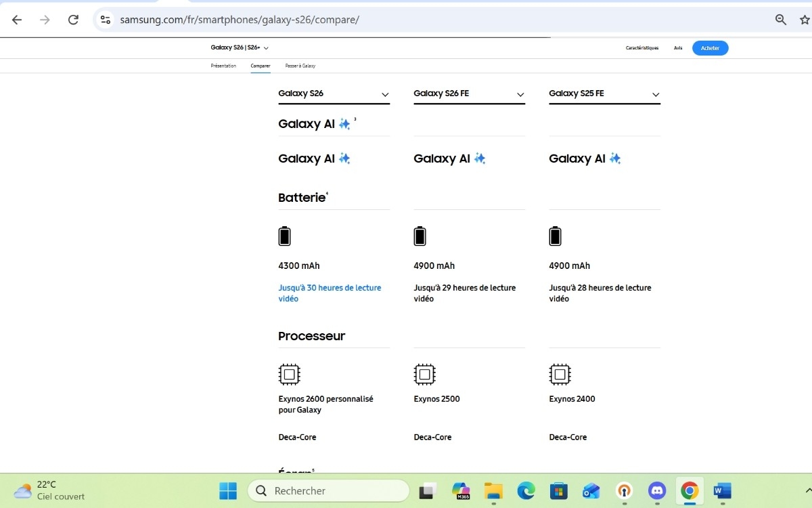
Task: Open Discord from the taskbar
Action: [x=657, y=490]
